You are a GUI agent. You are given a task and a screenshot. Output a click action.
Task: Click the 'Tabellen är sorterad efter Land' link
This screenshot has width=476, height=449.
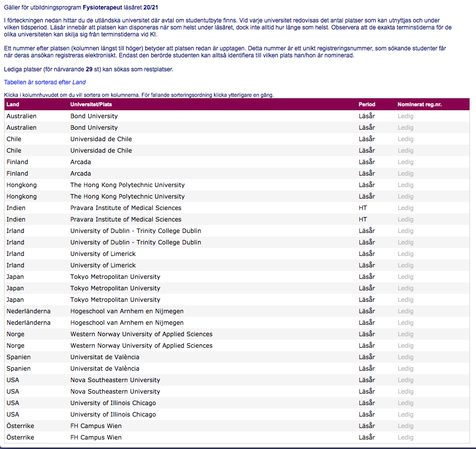click(45, 82)
